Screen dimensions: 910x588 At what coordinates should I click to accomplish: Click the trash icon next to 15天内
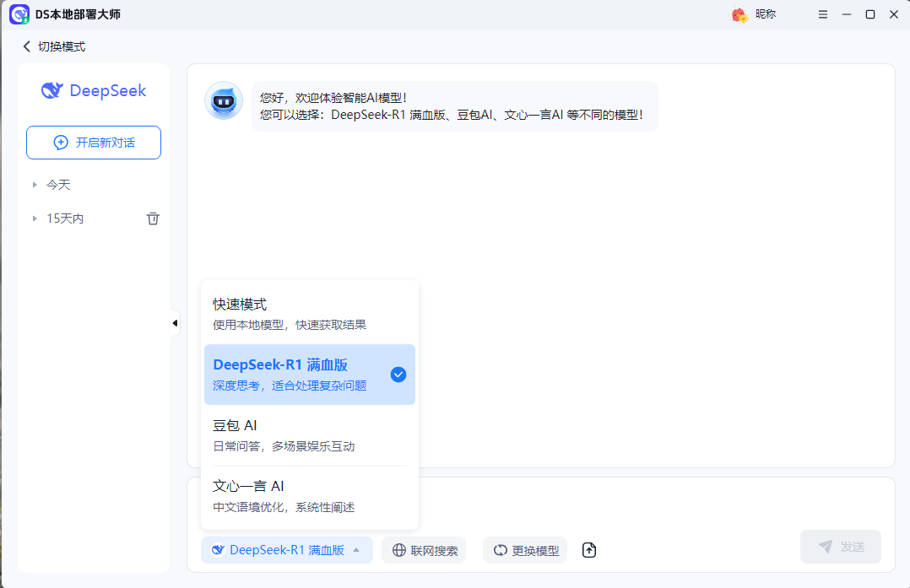[153, 218]
